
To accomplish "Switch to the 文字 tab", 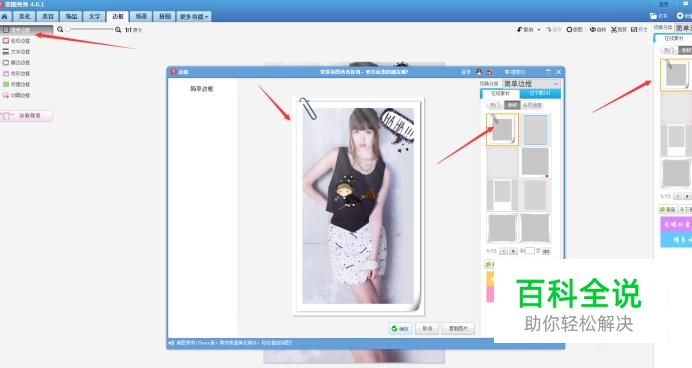I will point(95,16).
